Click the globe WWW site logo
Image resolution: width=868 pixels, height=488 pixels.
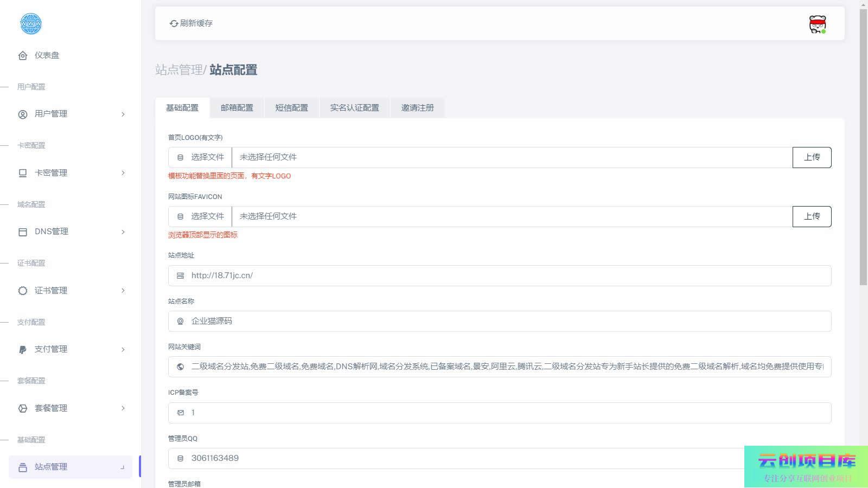pyautogui.click(x=31, y=24)
